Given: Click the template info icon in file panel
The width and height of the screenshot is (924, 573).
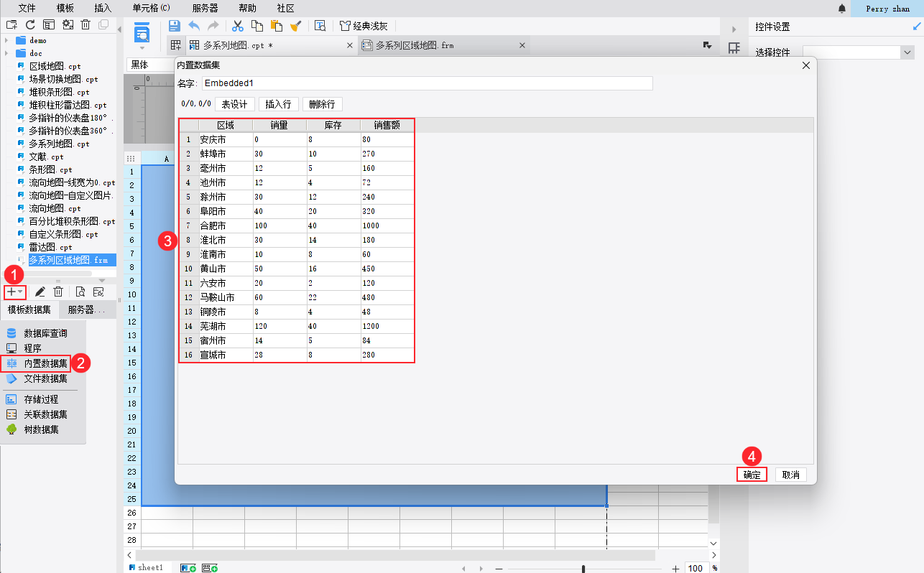Looking at the screenshot, I should tap(48, 24).
